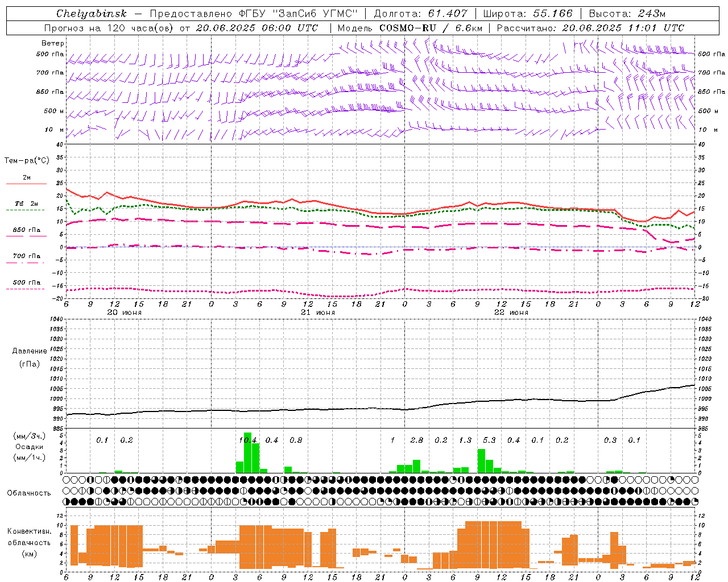Click the Chelyabinsk station title
The image size is (728, 582).
(x=92, y=14)
